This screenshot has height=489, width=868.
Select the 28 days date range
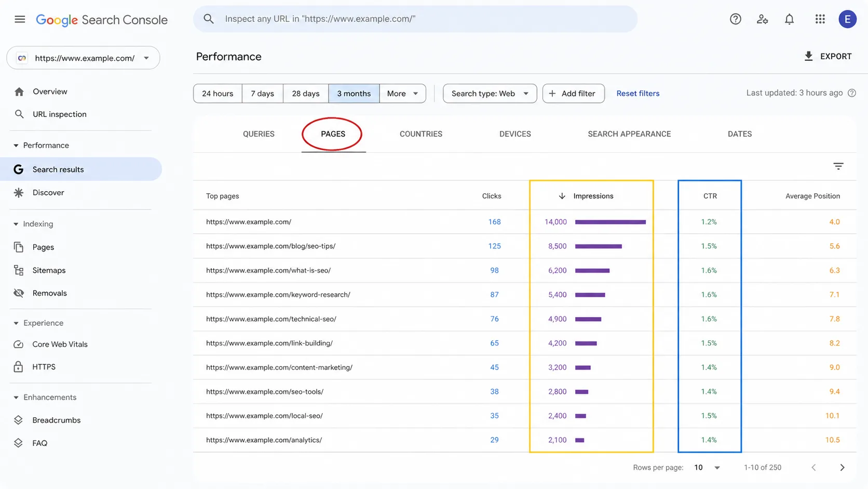(306, 94)
